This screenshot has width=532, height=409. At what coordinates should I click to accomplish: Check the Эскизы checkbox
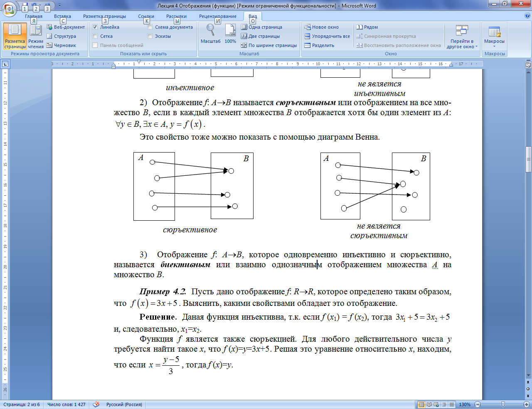(x=150, y=36)
